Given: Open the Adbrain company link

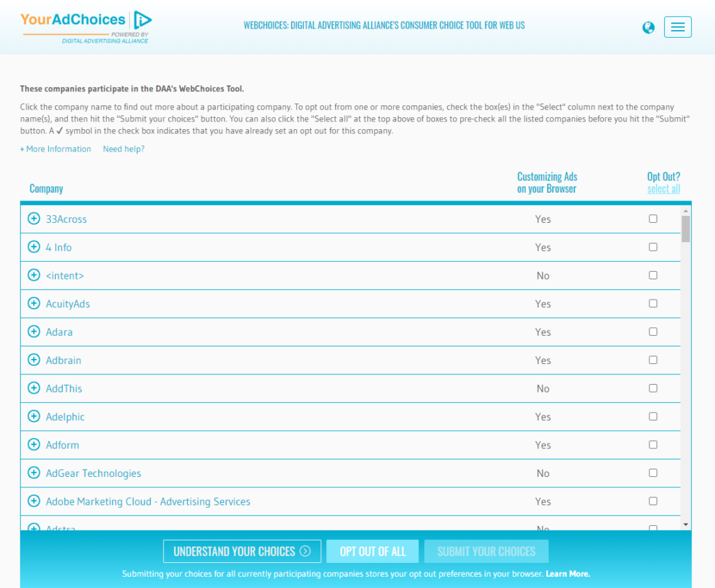Looking at the screenshot, I should 64,360.
